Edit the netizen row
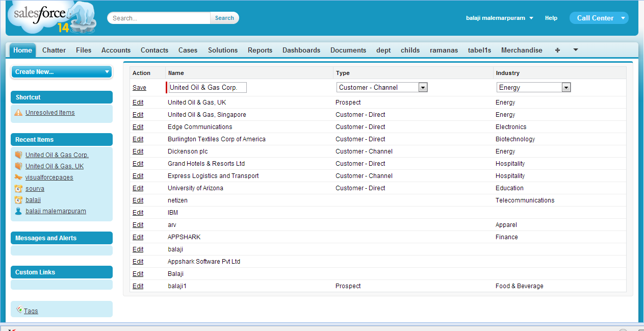The image size is (644, 331). [138, 200]
